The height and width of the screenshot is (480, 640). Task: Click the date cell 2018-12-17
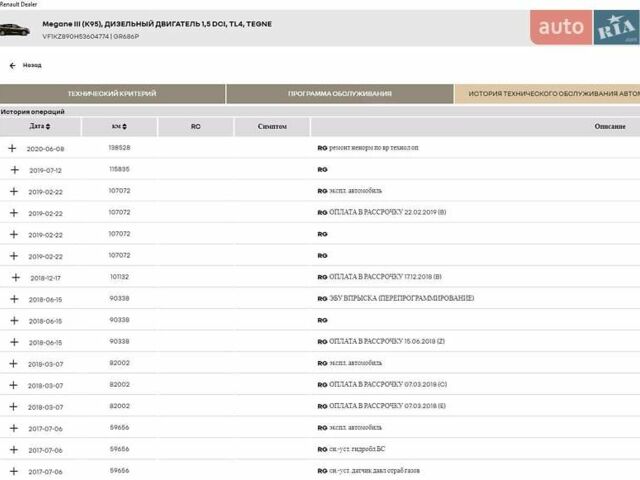pos(45,278)
